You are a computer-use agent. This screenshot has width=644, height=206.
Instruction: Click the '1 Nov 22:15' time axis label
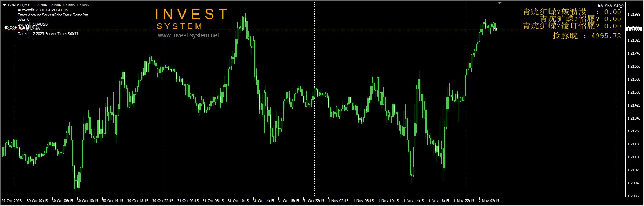[x=464, y=201]
